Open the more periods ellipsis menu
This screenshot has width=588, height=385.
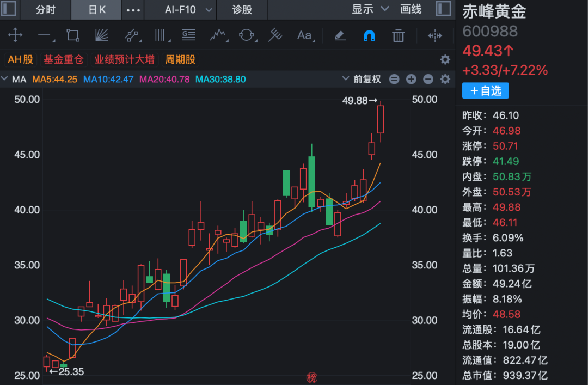(x=133, y=10)
